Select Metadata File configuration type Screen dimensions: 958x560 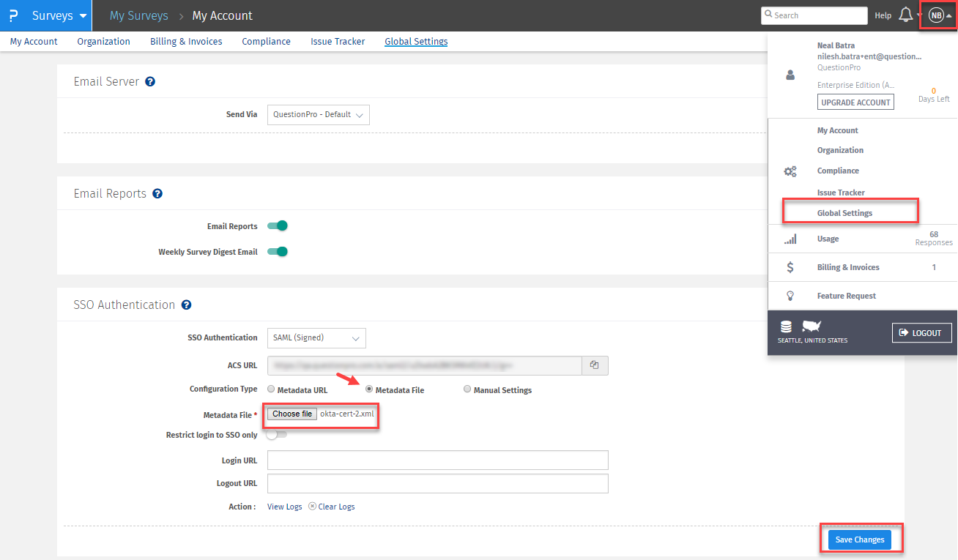(x=369, y=389)
